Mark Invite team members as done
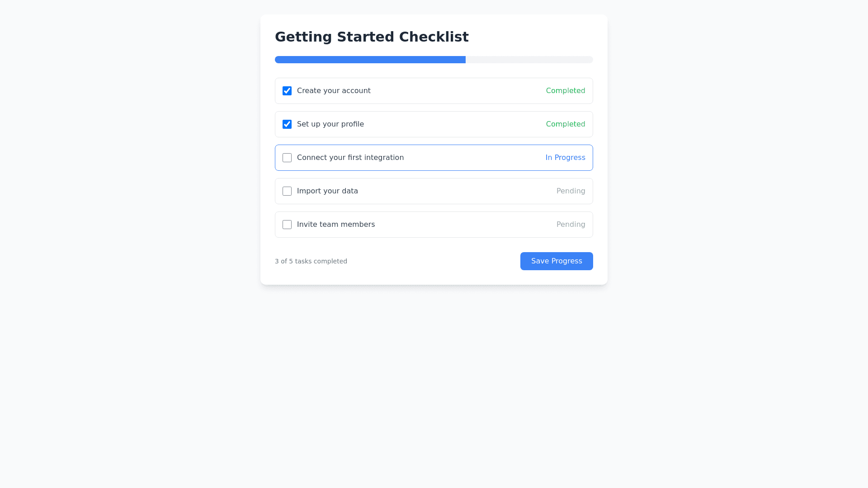Viewport: 868px width, 488px height. point(287,225)
